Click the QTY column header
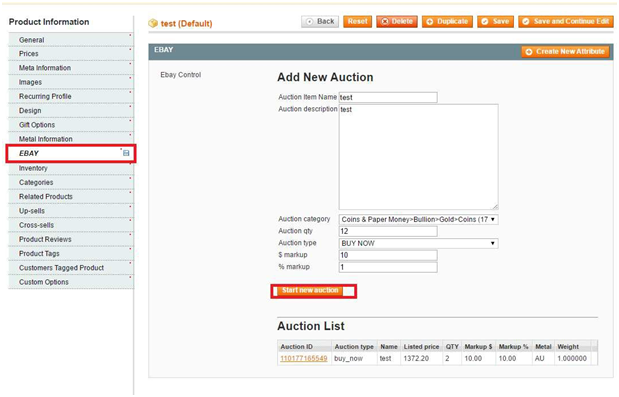This screenshot has width=619, height=397. click(x=452, y=346)
